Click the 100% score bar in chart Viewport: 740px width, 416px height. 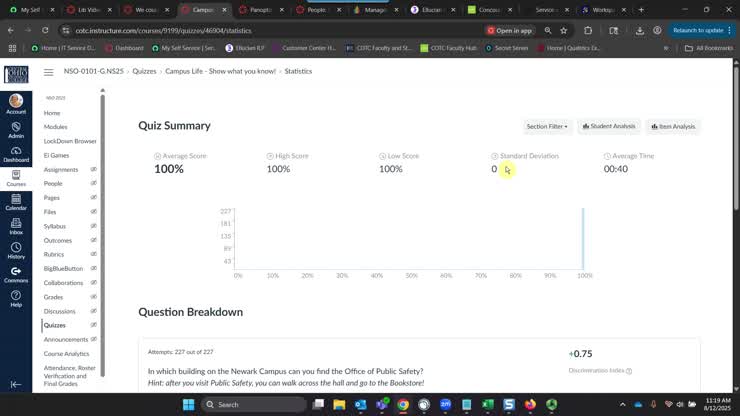click(583, 238)
